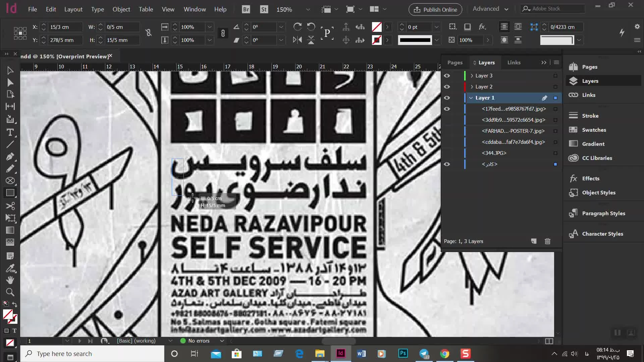Select the Direct Selection tool
The height and width of the screenshot is (362, 644).
(10, 83)
